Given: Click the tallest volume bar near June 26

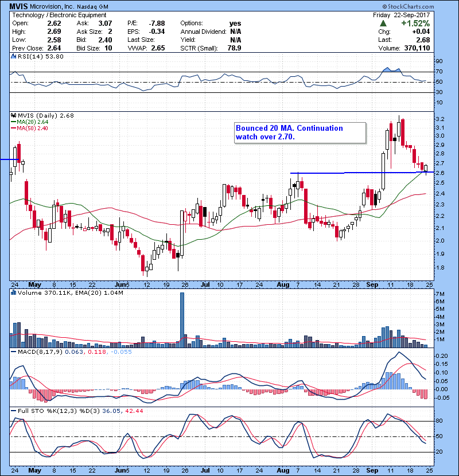Looking at the screenshot, I should (182, 320).
